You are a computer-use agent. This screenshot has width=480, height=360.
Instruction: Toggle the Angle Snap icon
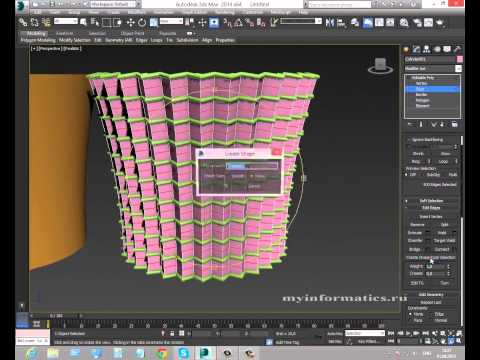click(239, 22)
